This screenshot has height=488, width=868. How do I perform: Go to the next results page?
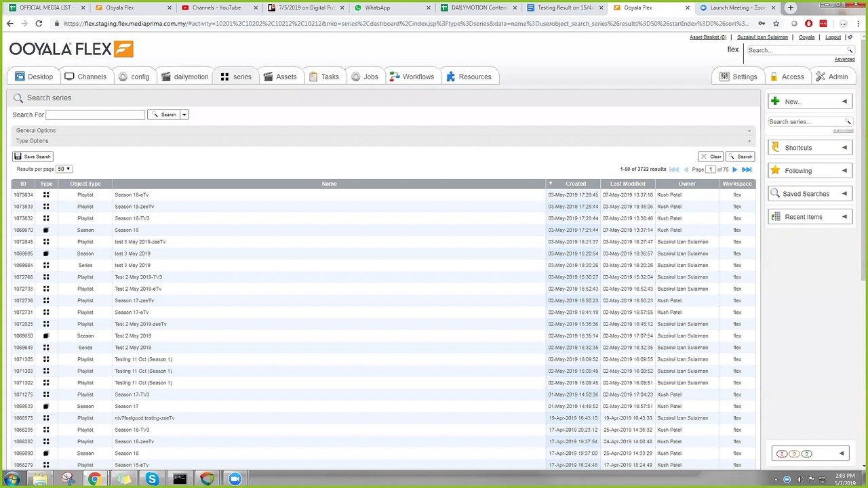[734, 169]
